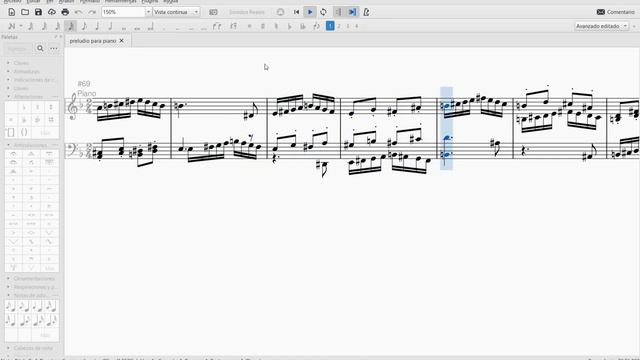The image size is (640, 360).
Task: Click the open file folder icon
Action: [x=25, y=12]
